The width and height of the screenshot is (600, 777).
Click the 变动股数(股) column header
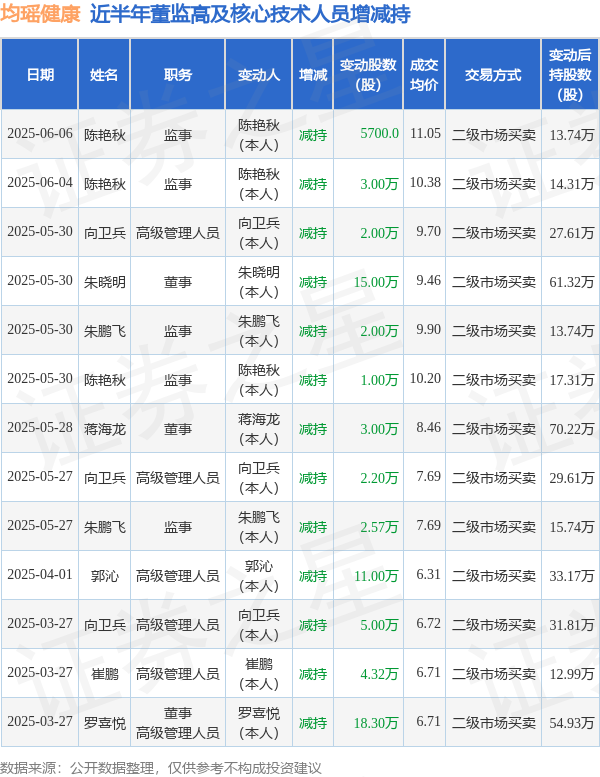click(x=368, y=75)
